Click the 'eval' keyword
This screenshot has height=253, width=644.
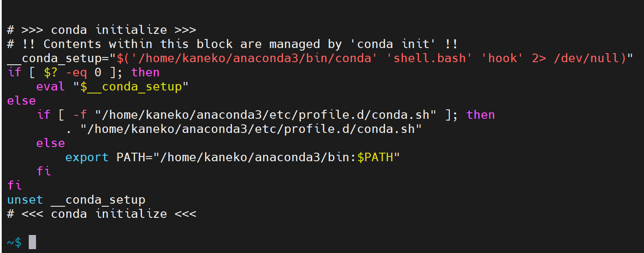point(51,87)
